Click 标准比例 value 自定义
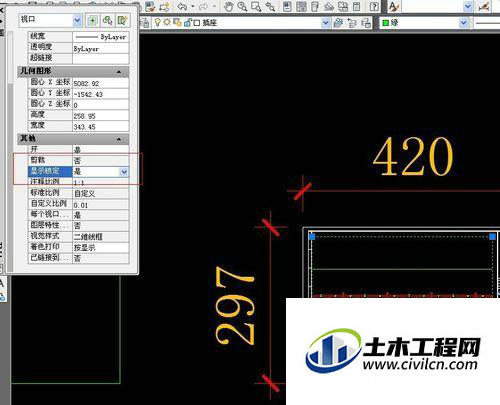 tap(101, 194)
